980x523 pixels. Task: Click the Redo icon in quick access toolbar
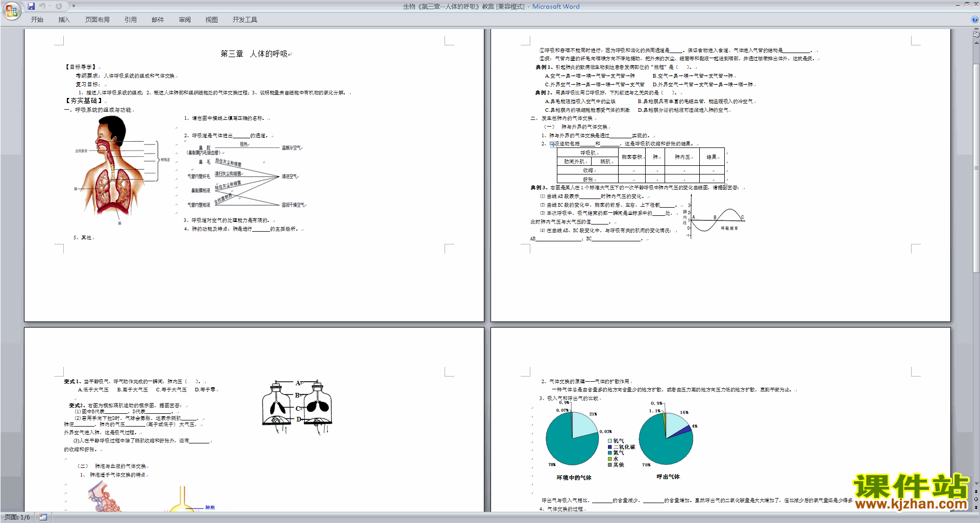pos(59,6)
